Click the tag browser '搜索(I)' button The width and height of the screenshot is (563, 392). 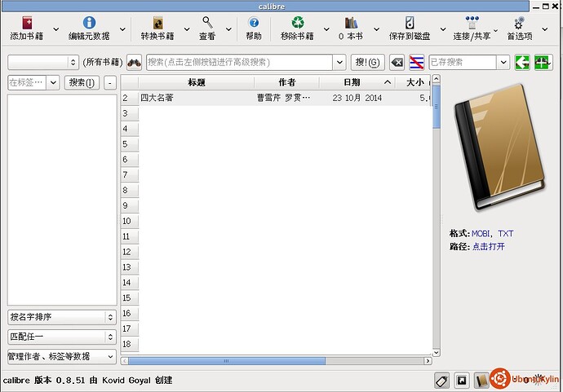tap(82, 82)
